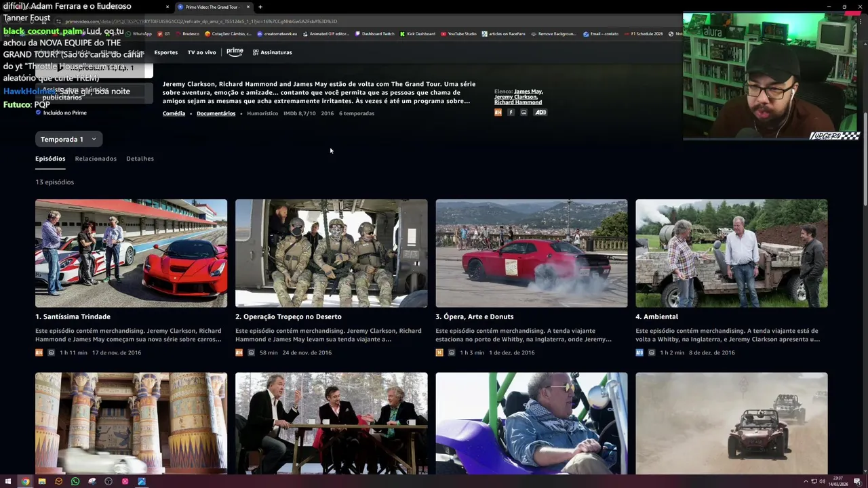Open episode 1 Santíssima Trindade thumbnail
868x488 pixels.
[x=131, y=253]
